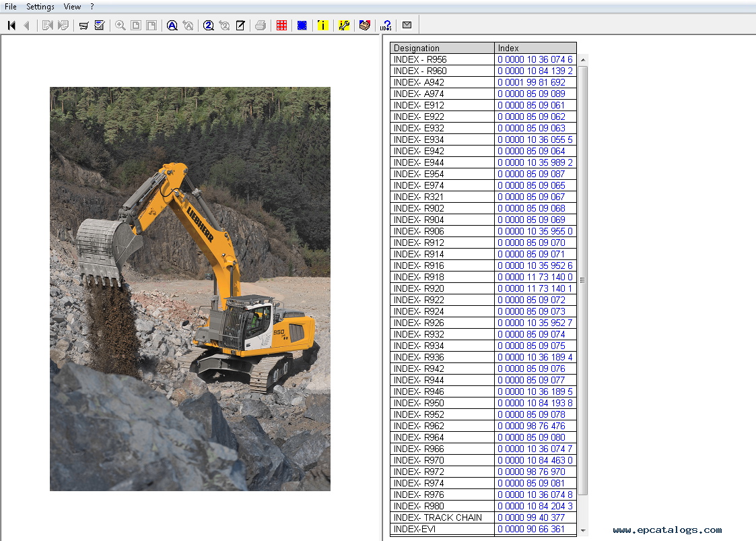Open the red grid catalog icon
The image size is (756, 541).
281,26
